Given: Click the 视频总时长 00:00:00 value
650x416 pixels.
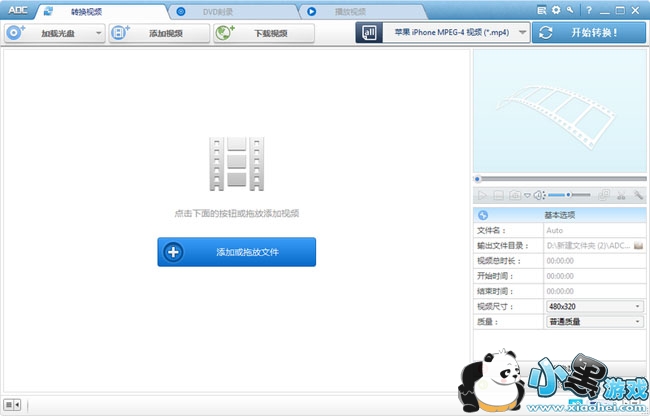Looking at the screenshot, I should click(x=560, y=261).
